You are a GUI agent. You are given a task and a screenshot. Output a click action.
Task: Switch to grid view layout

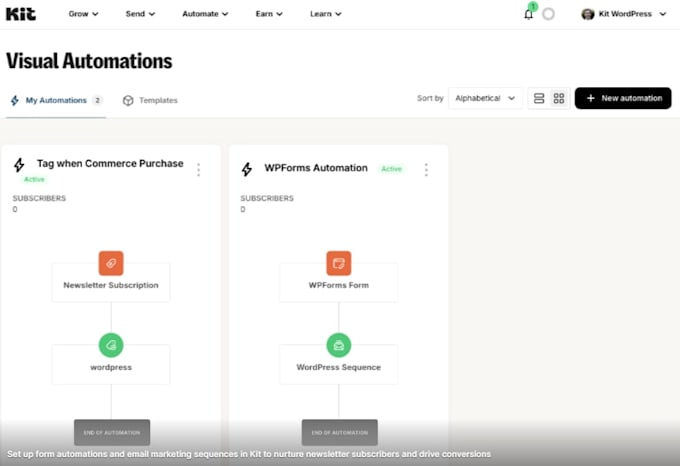[x=559, y=98]
